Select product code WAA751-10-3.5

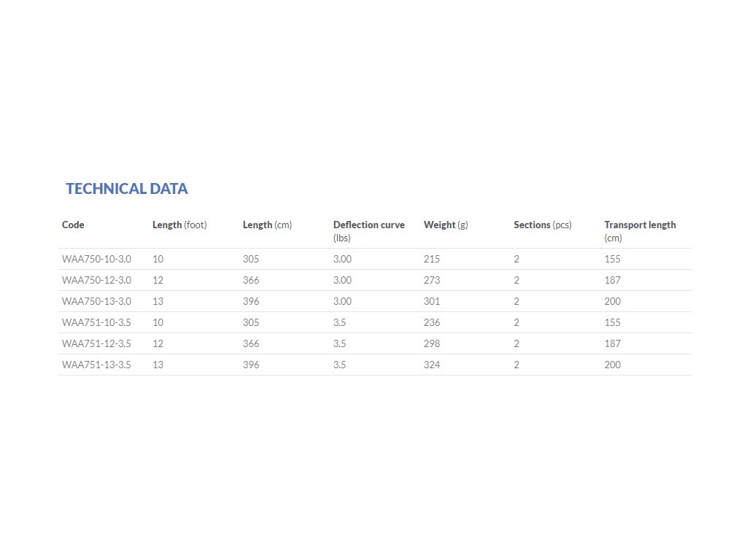96,323
